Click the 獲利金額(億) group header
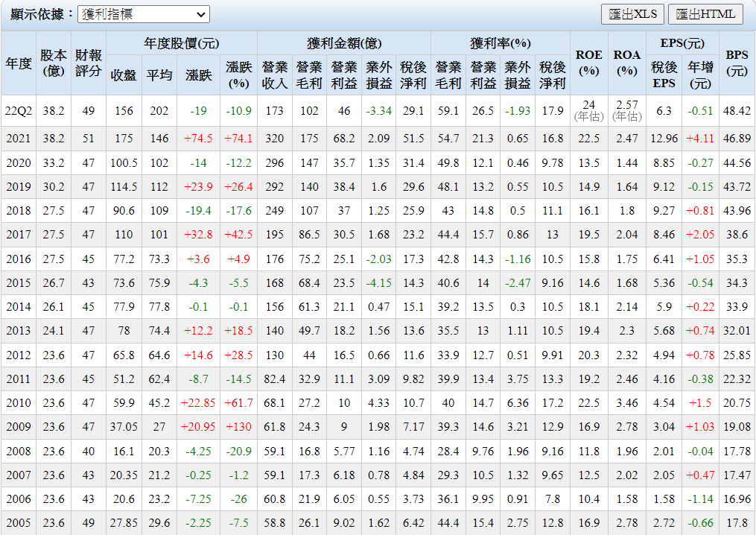This screenshot has width=756, height=535. [344, 43]
